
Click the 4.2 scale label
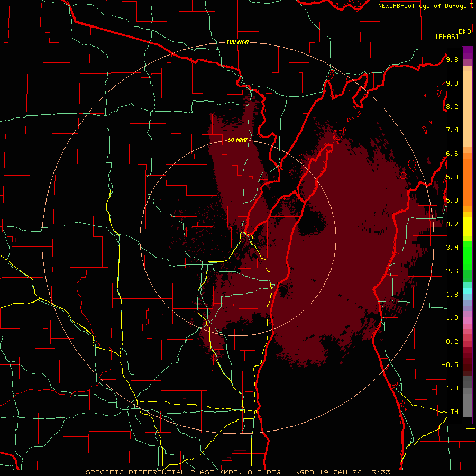pyautogui.click(x=452, y=224)
